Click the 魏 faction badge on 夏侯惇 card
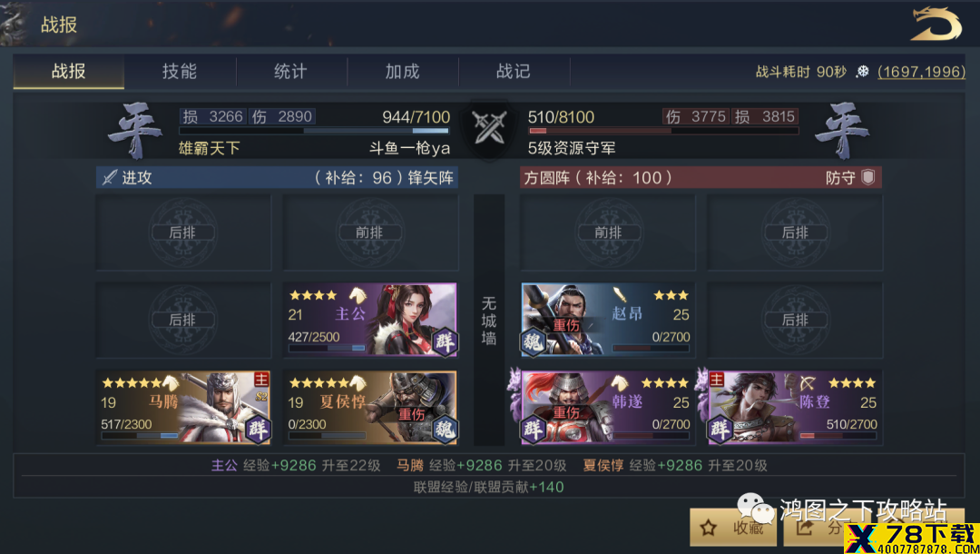 click(x=445, y=429)
